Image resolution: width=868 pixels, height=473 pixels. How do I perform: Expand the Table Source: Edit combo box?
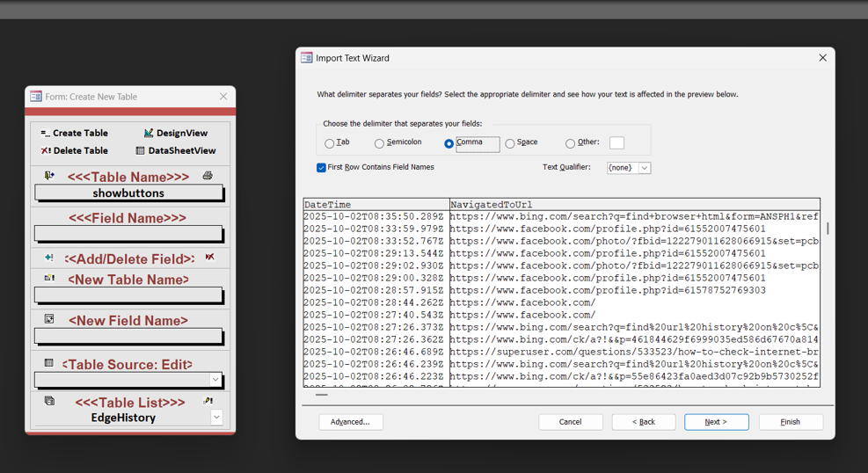[x=215, y=380]
